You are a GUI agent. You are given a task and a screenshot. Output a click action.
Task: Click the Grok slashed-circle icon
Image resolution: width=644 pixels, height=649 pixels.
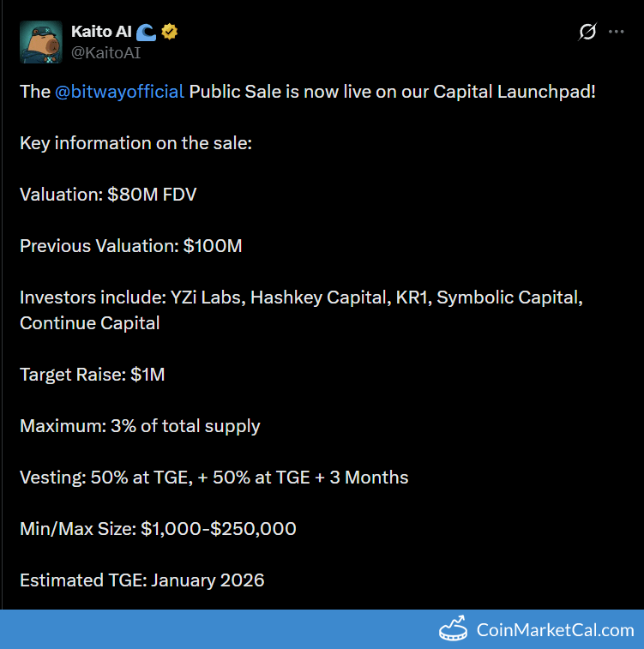pos(587,33)
